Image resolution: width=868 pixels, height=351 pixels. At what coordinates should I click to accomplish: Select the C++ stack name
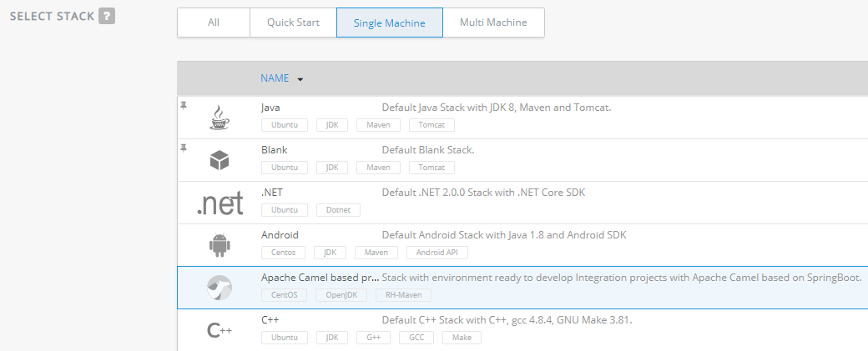[270, 320]
